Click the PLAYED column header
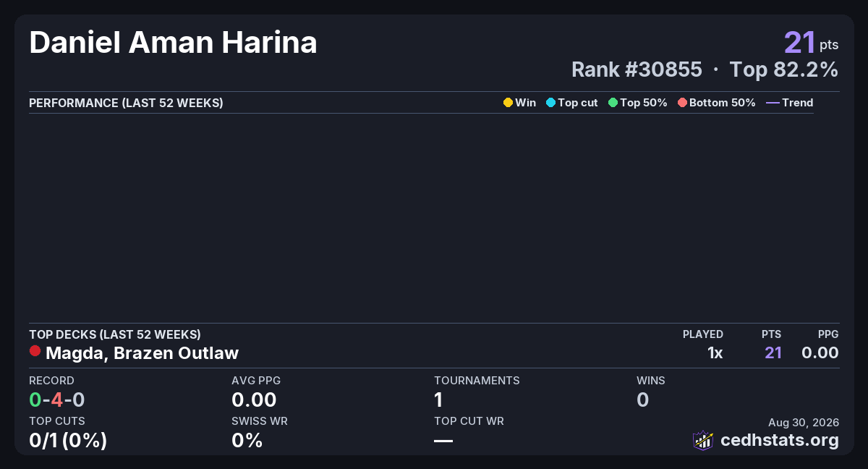 coord(703,334)
